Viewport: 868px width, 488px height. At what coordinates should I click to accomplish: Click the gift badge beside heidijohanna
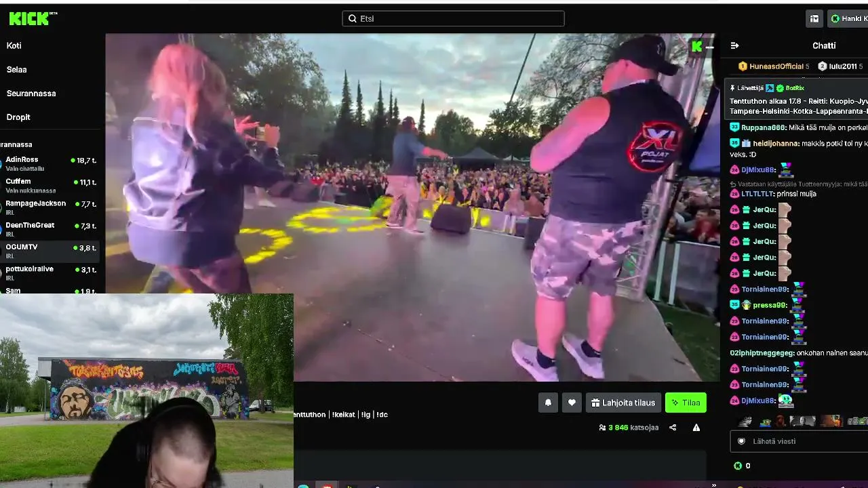[x=746, y=144]
